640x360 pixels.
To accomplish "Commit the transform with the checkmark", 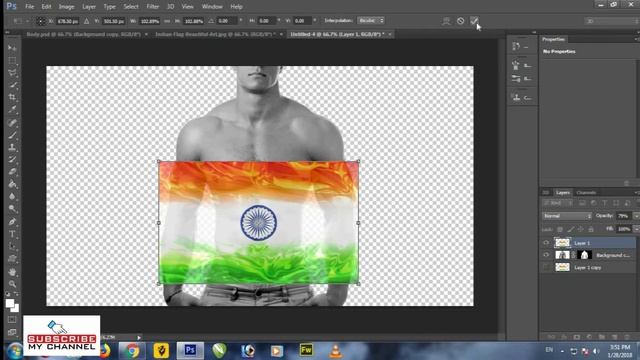I will pos(474,21).
